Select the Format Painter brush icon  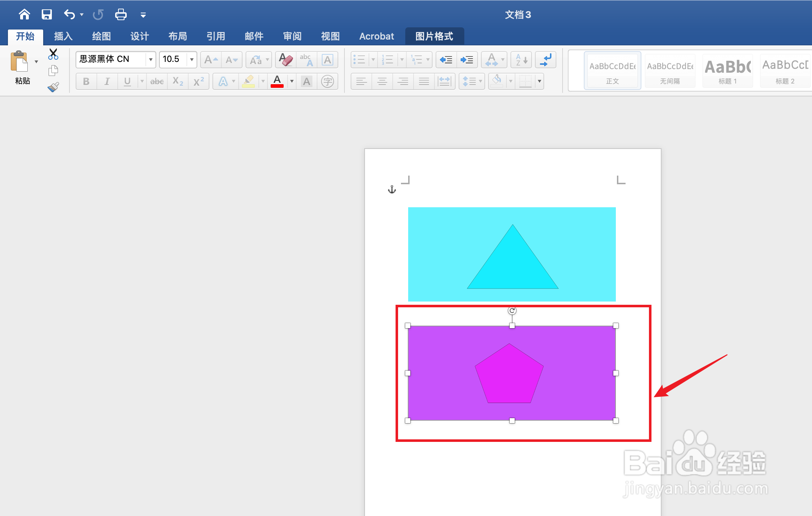[53, 87]
